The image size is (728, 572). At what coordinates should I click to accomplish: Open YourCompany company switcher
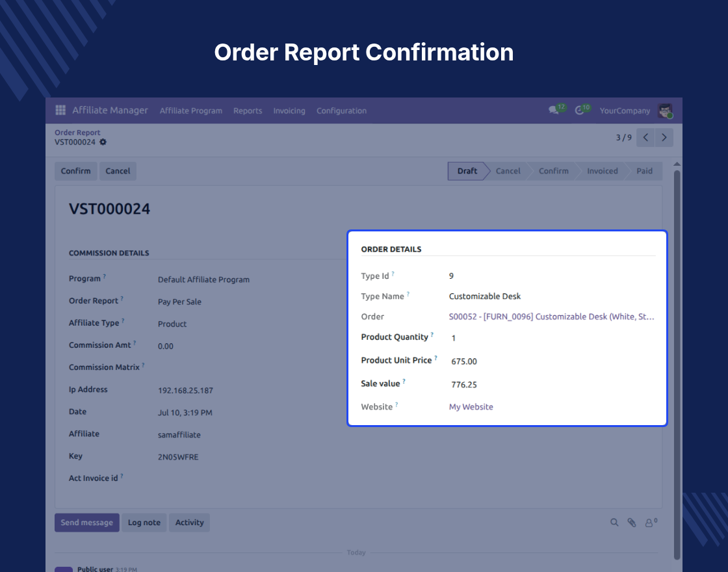(625, 110)
